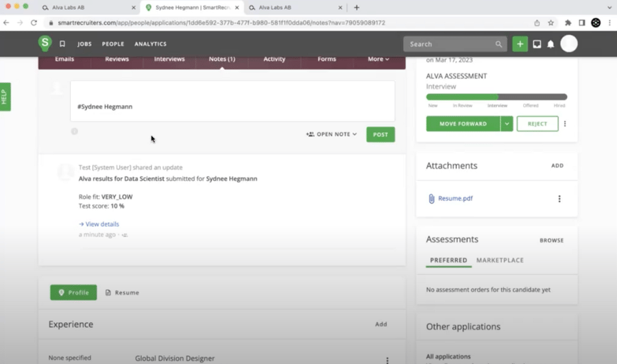
Task: Open the JOBS menu
Action: pyautogui.click(x=84, y=44)
